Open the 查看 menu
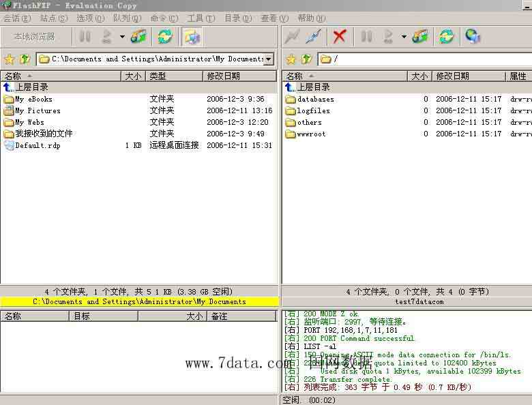The image size is (532, 405). click(x=274, y=18)
